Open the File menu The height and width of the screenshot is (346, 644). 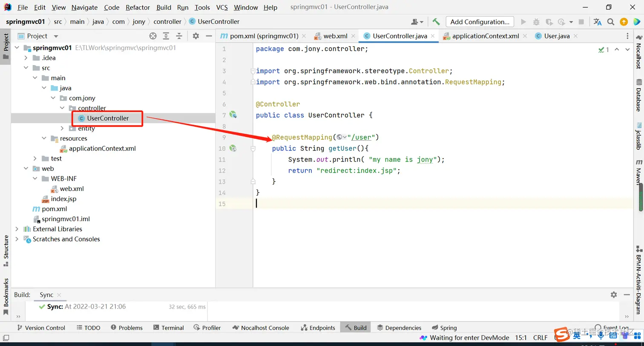[x=23, y=7]
